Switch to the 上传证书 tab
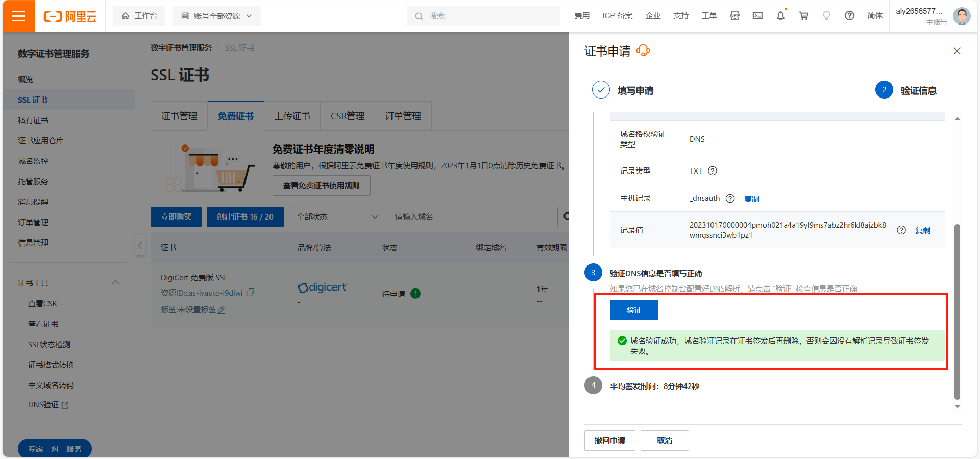This screenshot has width=980, height=459. (292, 116)
